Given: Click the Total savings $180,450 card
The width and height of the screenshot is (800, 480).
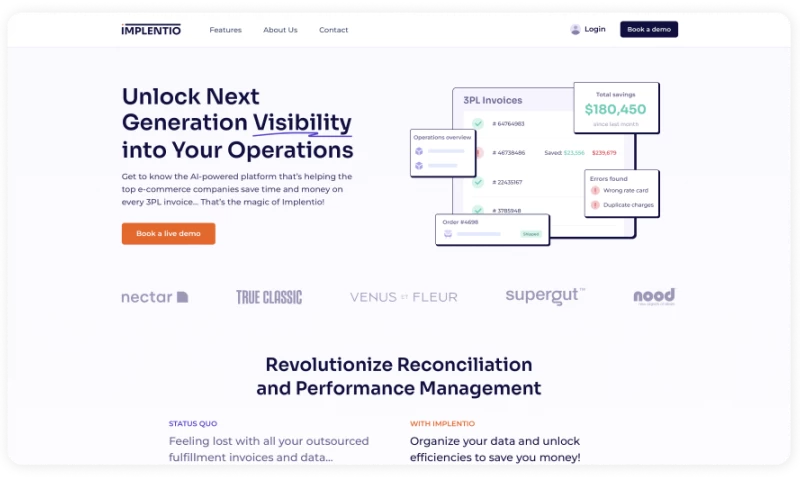Looking at the screenshot, I should click(x=615, y=107).
